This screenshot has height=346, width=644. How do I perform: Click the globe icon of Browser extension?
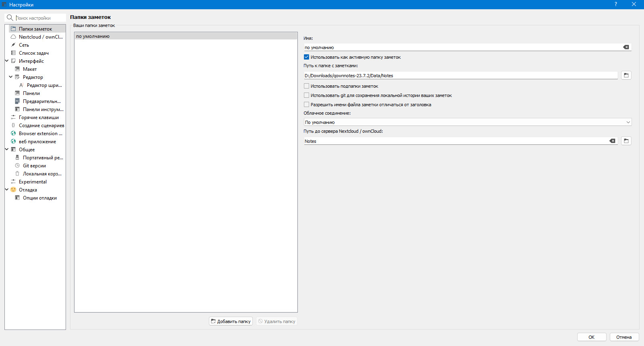pyautogui.click(x=13, y=133)
